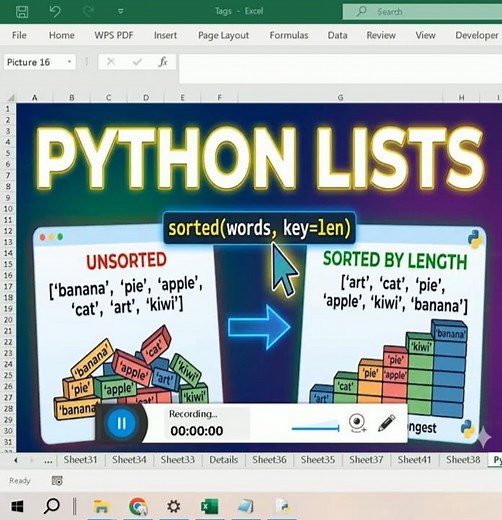The width and height of the screenshot is (502, 520).
Task: Switch to Sheet38 tab
Action: (x=463, y=460)
